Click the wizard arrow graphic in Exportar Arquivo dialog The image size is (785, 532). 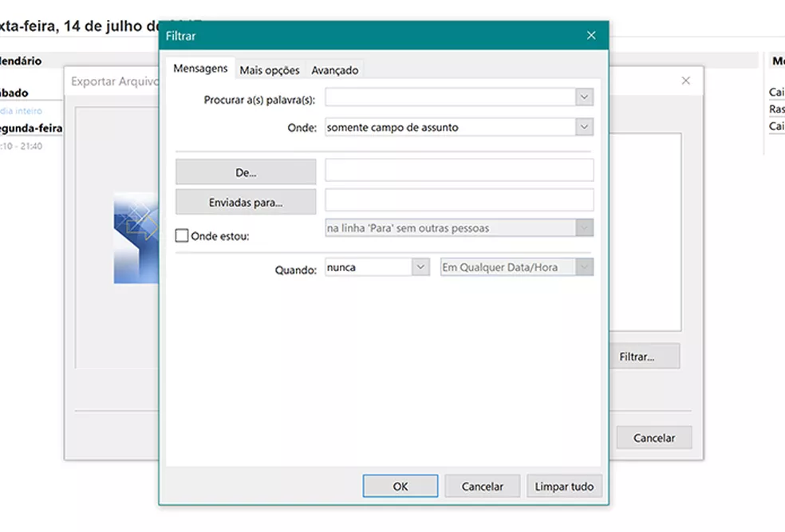(x=136, y=238)
